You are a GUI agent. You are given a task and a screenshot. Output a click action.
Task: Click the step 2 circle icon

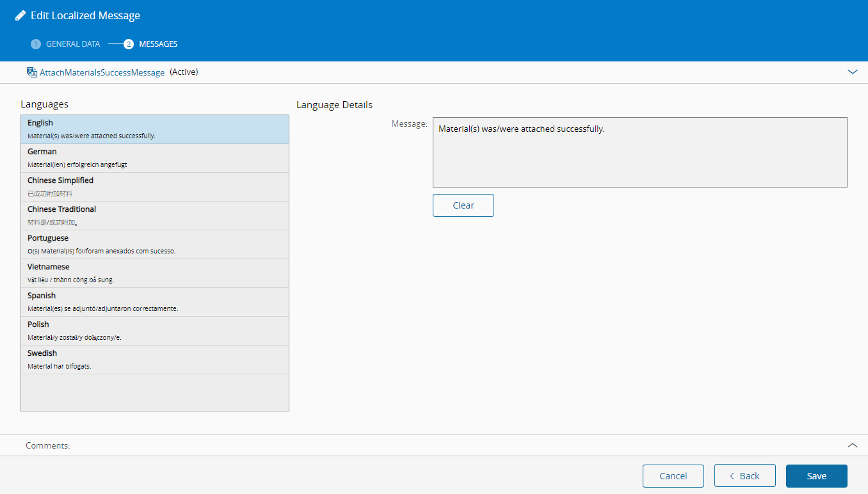click(x=129, y=44)
